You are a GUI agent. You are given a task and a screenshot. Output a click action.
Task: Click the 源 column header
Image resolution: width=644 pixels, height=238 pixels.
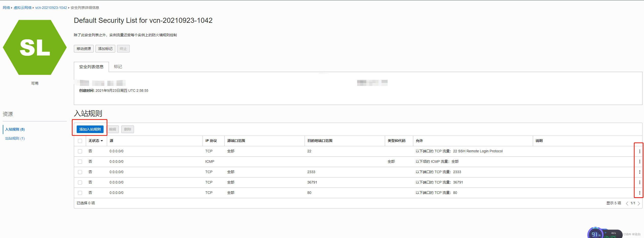(x=111, y=141)
